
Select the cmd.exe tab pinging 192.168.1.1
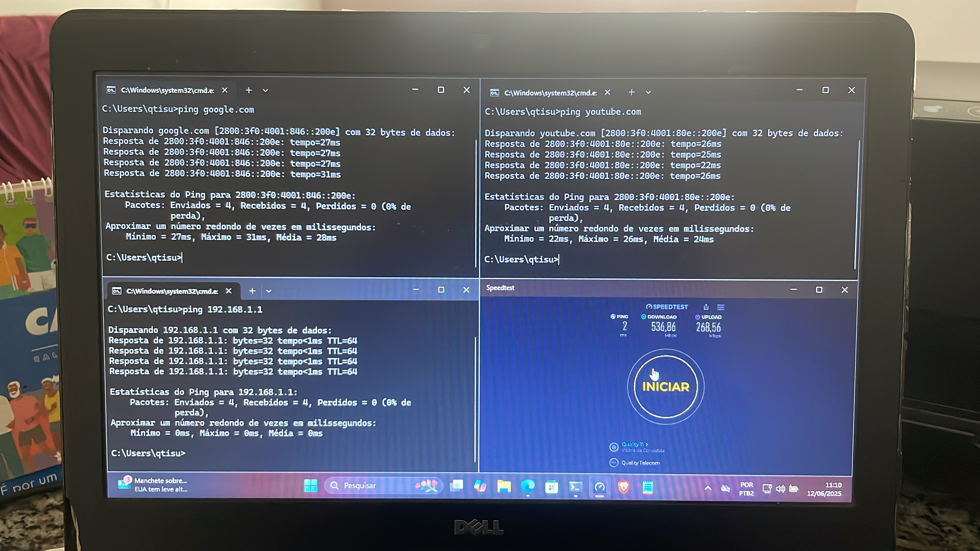click(x=172, y=291)
